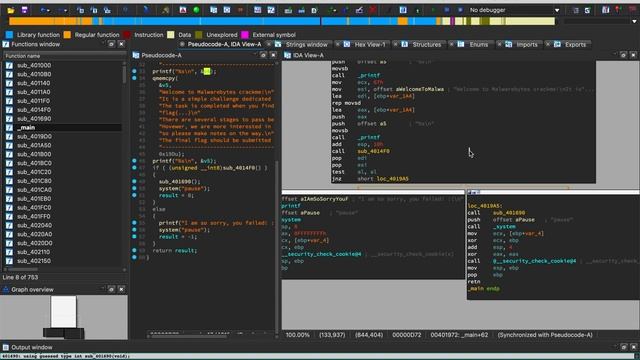Follow loc_4019A5 jump target in disassembly
This screenshot has height=360, width=640.
tap(393, 179)
